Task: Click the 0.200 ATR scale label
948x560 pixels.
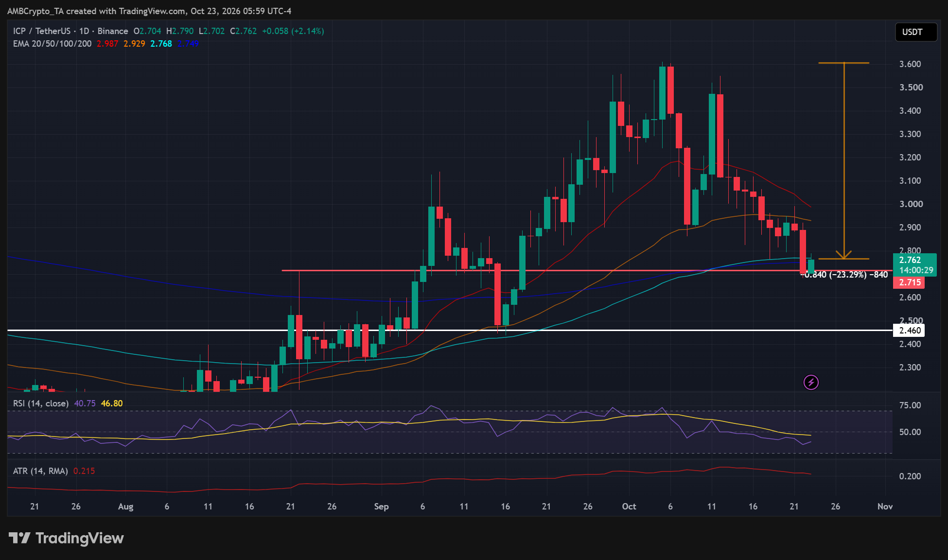Action: [x=910, y=476]
